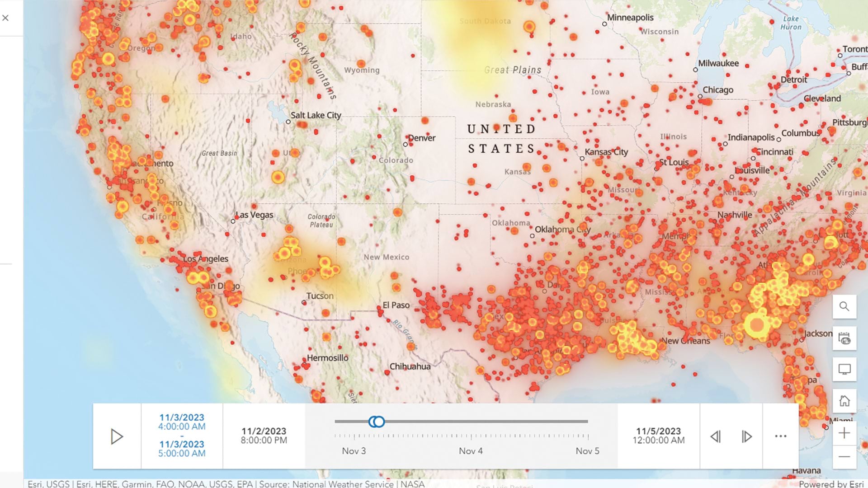The image size is (868, 488).
Task: Enter fullscreen via the monitor icon
Action: (x=844, y=369)
